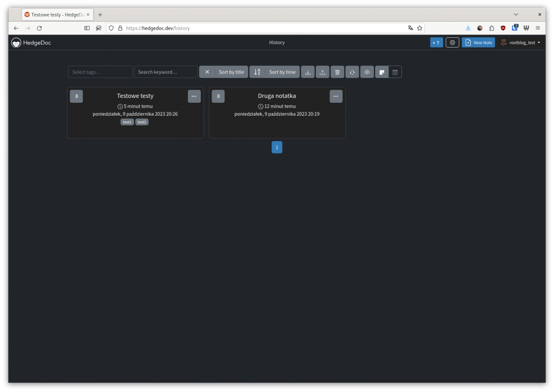Click the trash icon to clear history
This screenshot has height=392, width=554.
point(337,72)
